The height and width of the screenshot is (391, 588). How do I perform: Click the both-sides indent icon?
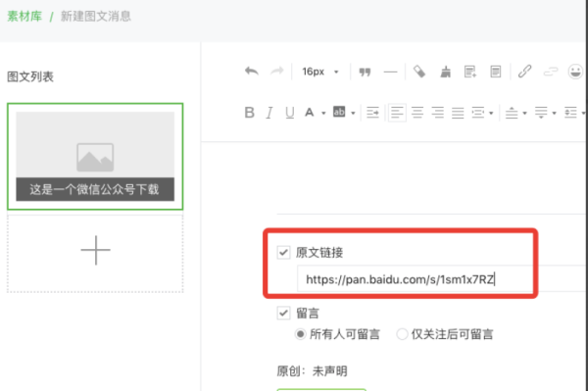[478, 112]
